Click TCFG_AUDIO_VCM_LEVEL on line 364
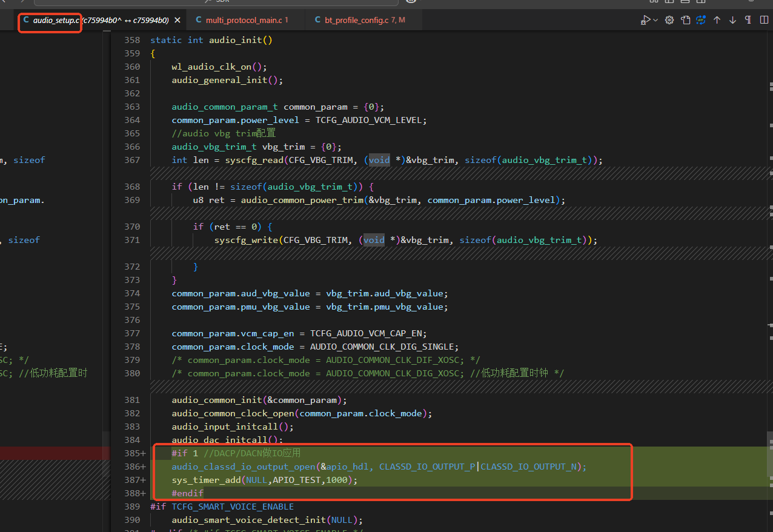The image size is (773, 532). 371,120
